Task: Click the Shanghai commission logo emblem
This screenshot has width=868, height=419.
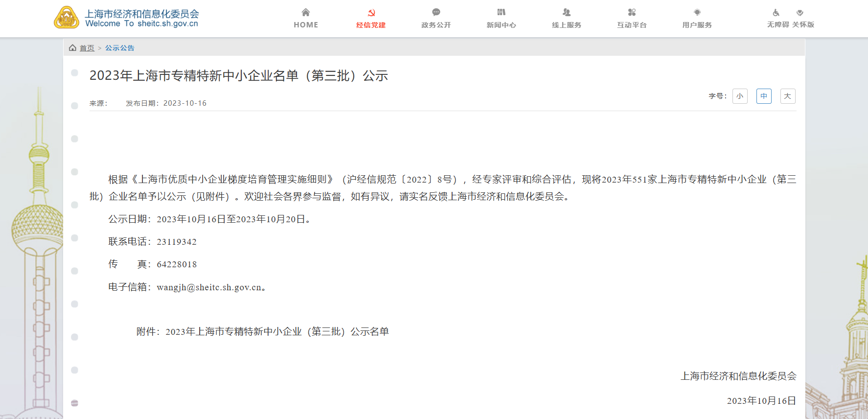Action: 67,18
